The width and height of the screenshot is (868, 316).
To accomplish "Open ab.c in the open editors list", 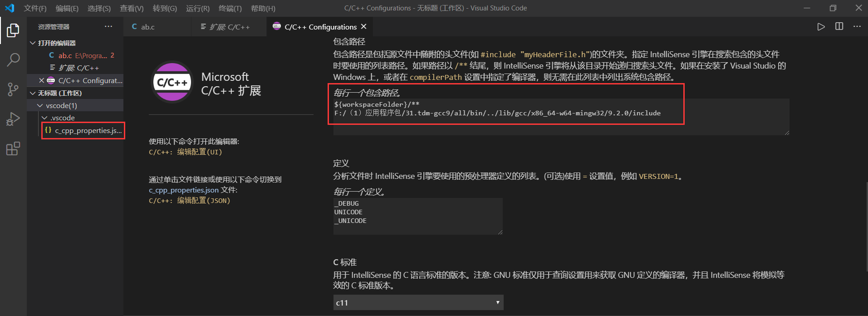I will pyautogui.click(x=75, y=55).
